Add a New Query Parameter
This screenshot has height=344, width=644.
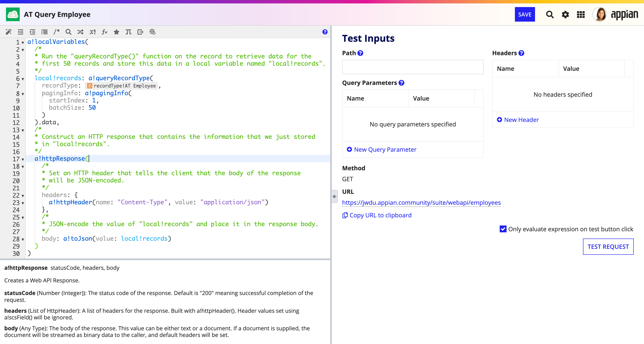(382, 149)
